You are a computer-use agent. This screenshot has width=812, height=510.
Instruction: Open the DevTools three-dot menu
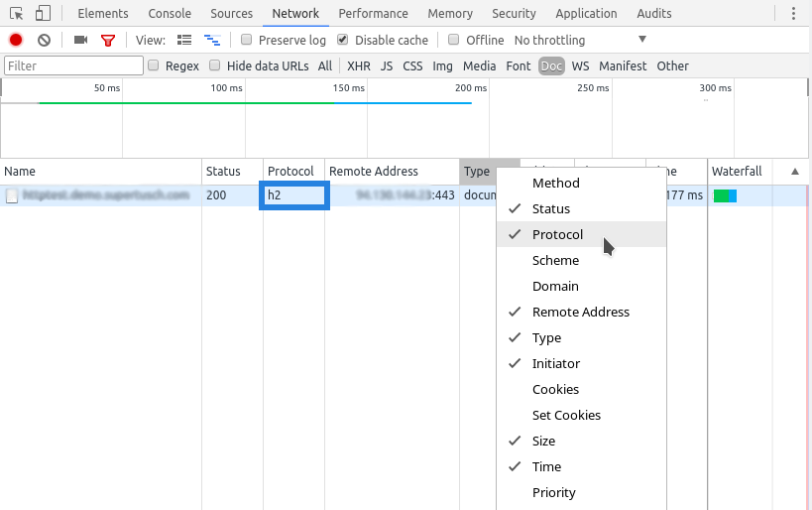(793, 14)
